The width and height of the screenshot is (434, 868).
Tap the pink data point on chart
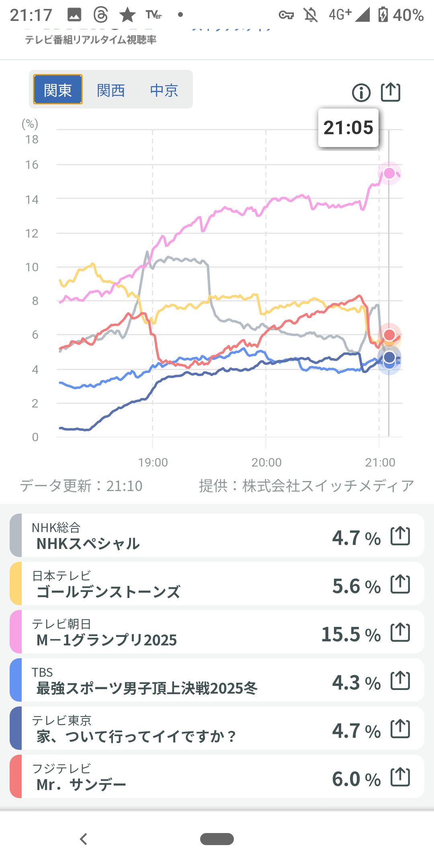pyautogui.click(x=389, y=173)
